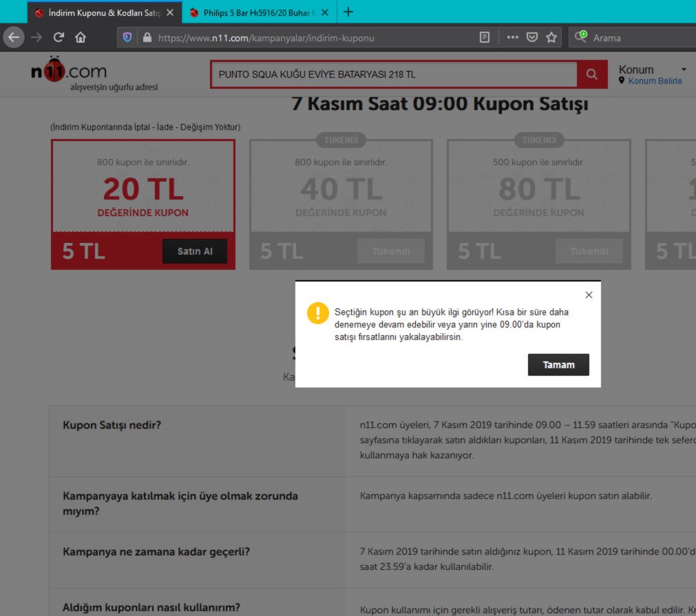The width and height of the screenshot is (696, 616).
Task: Close the warning dialog with X
Action: point(589,295)
